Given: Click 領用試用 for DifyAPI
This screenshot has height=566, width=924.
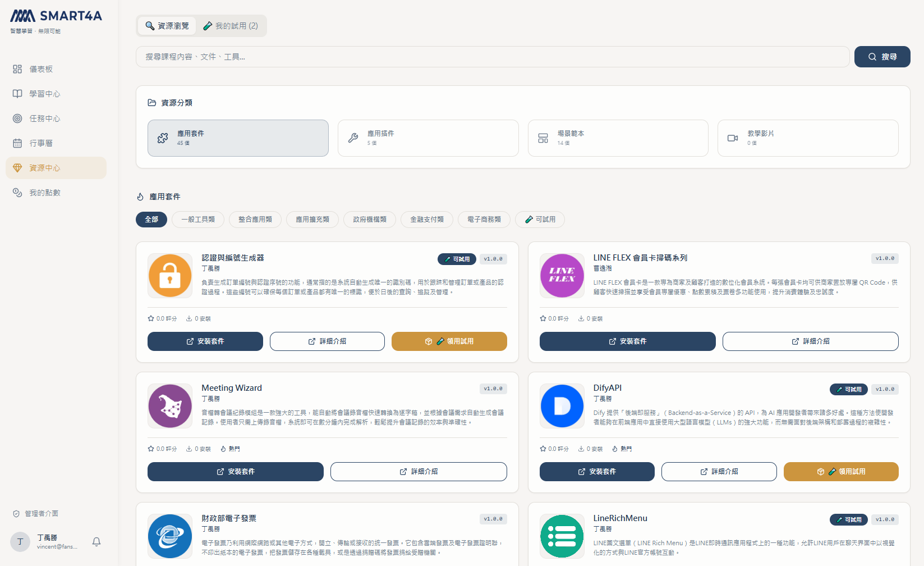Looking at the screenshot, I should (841, 472).
